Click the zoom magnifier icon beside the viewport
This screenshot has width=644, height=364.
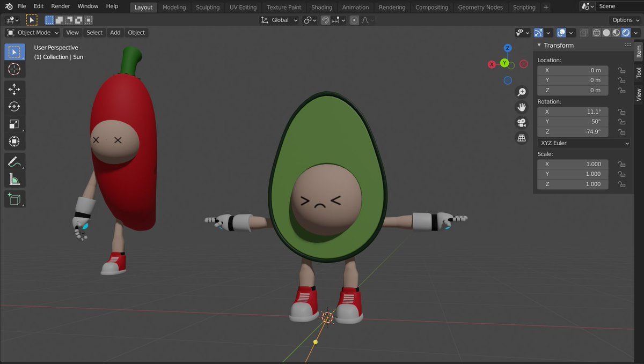click(521, 92)
